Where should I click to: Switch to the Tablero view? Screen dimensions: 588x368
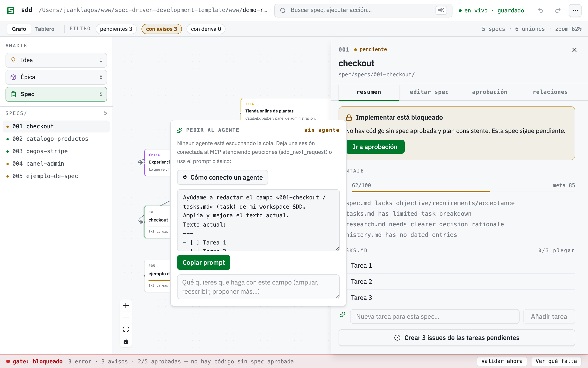point(45,29)
